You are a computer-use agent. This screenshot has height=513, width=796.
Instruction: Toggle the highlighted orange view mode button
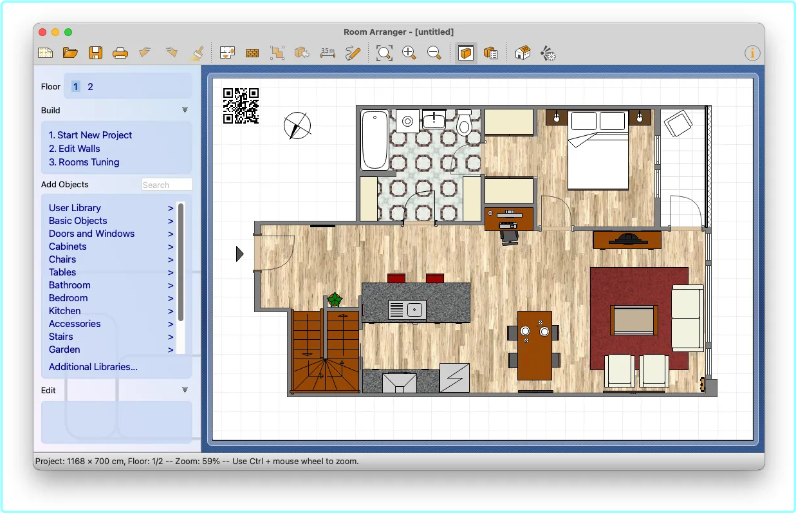click(466, 53)
